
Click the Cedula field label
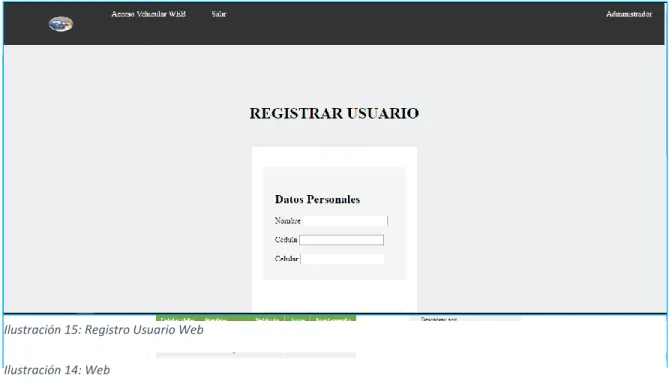click(286, 240)
